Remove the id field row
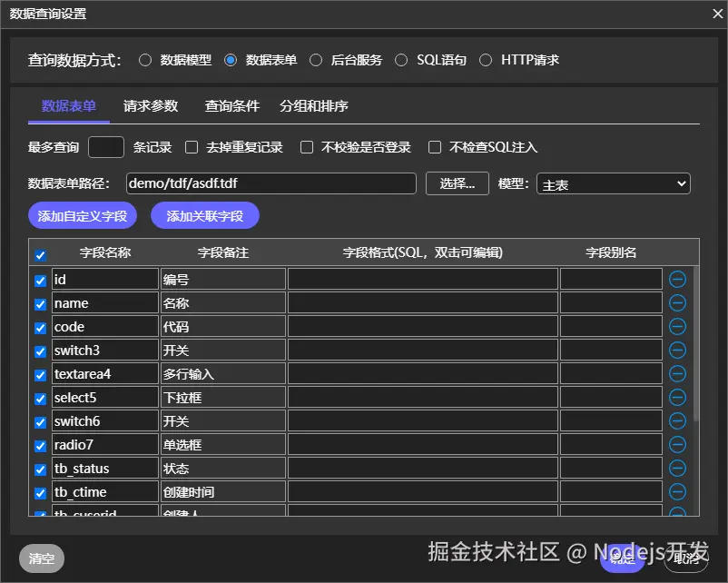The image size is (728, 583). click(677, 280)
